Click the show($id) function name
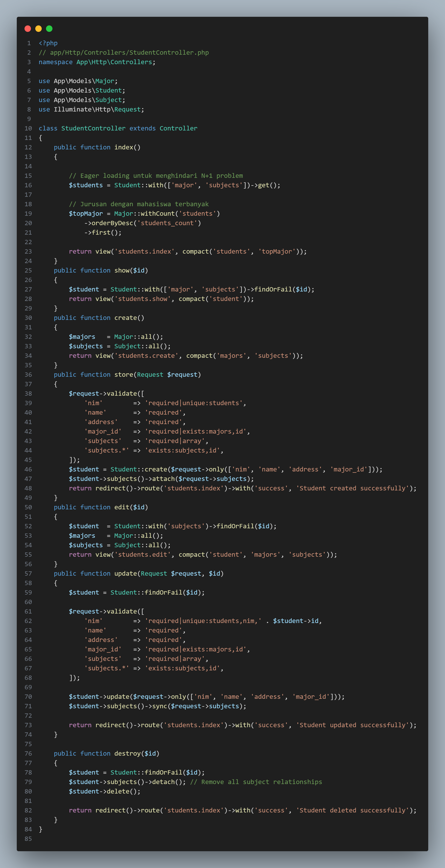 (x=122, y=271)
